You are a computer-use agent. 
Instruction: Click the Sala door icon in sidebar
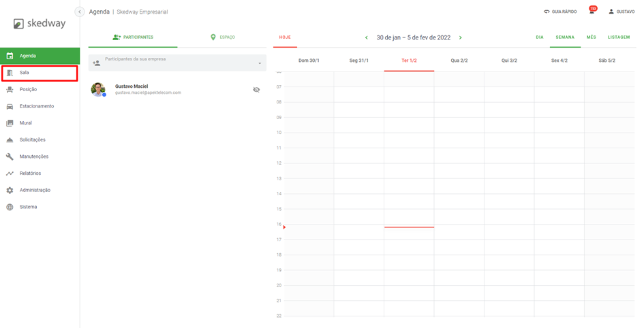[10, 73]
